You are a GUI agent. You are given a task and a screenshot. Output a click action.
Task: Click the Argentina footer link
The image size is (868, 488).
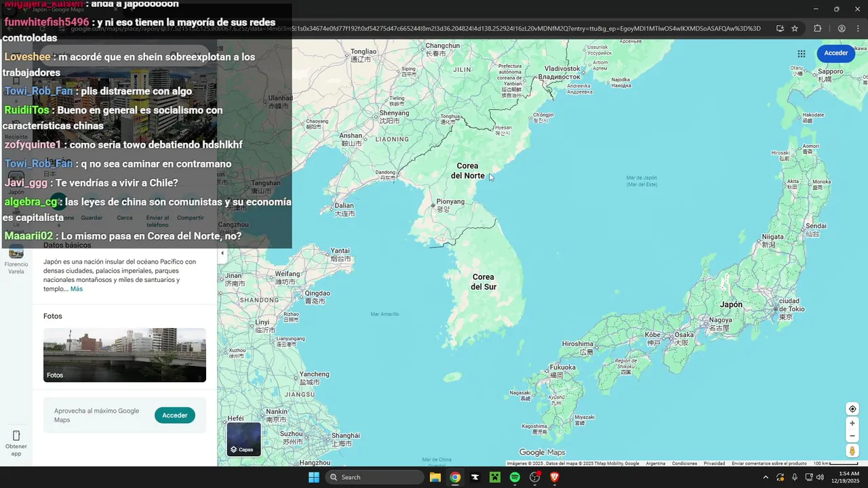point(656,464)
